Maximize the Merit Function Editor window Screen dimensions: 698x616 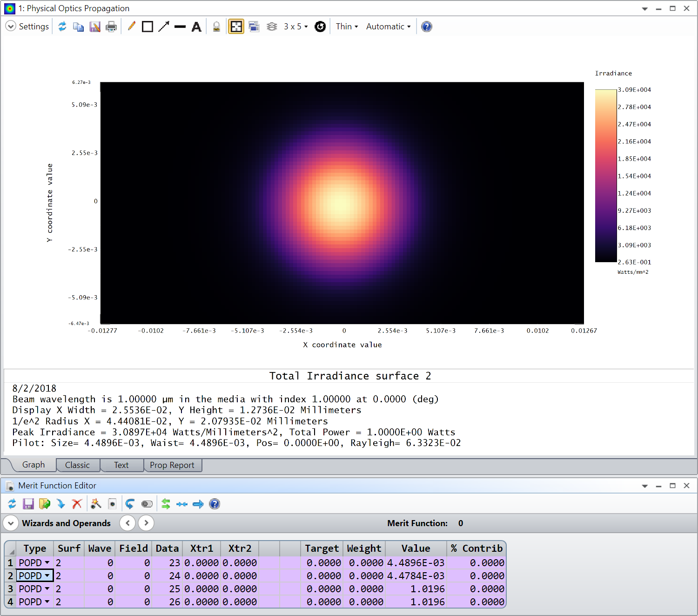point(672,486)
